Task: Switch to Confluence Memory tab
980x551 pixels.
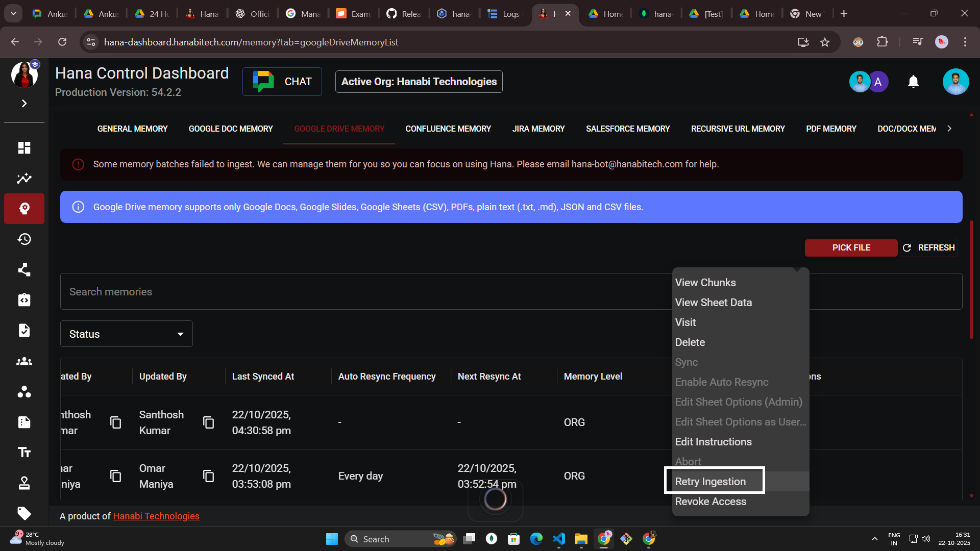Action: tap(448, 129)
